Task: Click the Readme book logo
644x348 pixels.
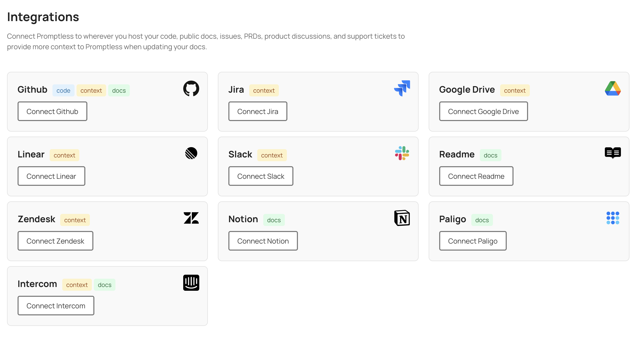Action: (x=613, y=153)
